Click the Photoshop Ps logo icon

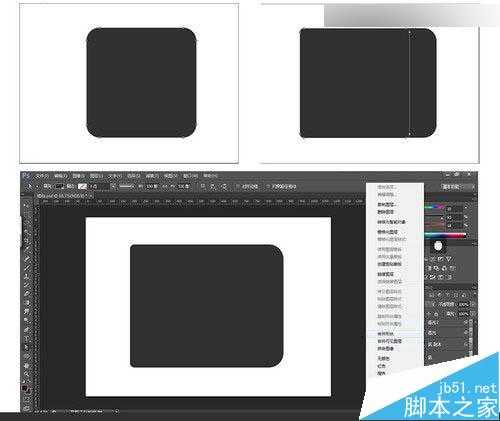coord(26,176)
